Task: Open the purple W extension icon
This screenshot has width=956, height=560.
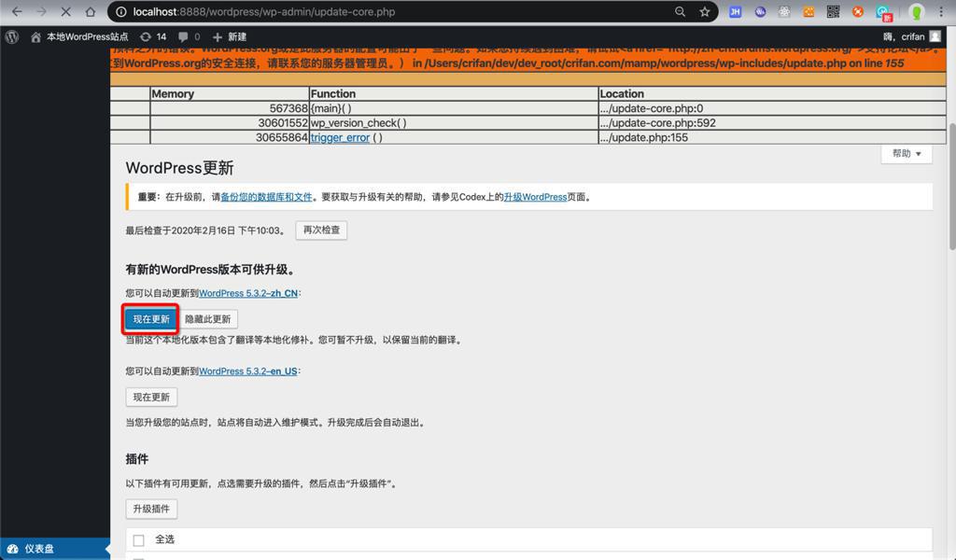Action: (760, 11)
